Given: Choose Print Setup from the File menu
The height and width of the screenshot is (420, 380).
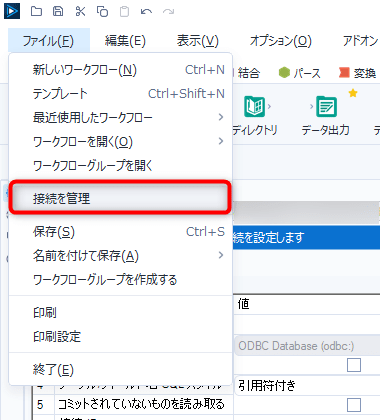Looking at the screenshot, I should (120, 337).
